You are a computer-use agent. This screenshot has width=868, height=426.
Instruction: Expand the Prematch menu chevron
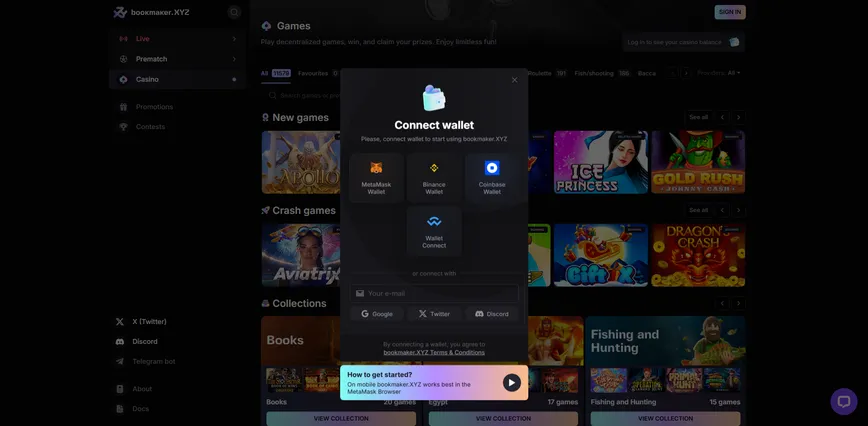tap(234, 59)
